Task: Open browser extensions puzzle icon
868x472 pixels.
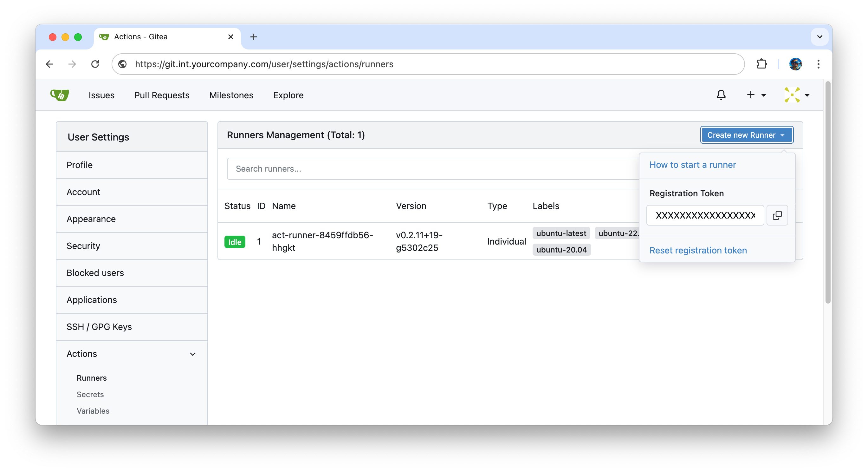Action: pos(761,64)
